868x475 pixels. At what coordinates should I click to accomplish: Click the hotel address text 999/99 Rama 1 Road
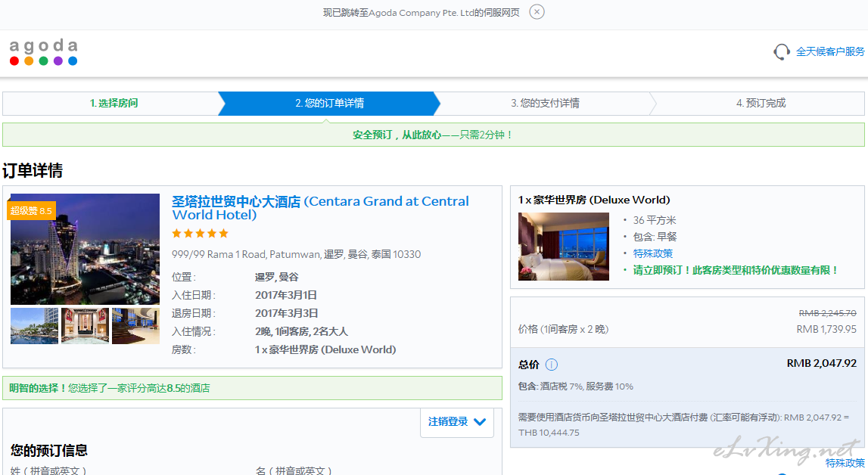[296, 254]
